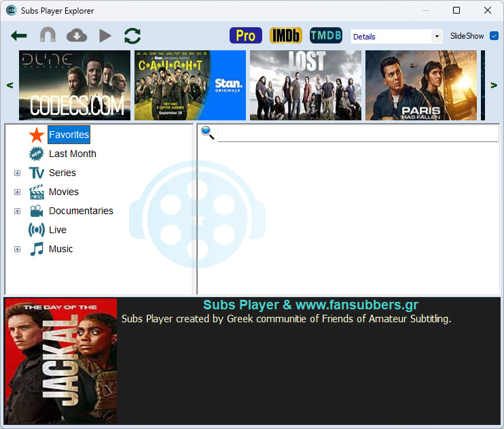Click the NEW badge icon
This screenshot has width=504, height=429.
(x=36, y=154)
